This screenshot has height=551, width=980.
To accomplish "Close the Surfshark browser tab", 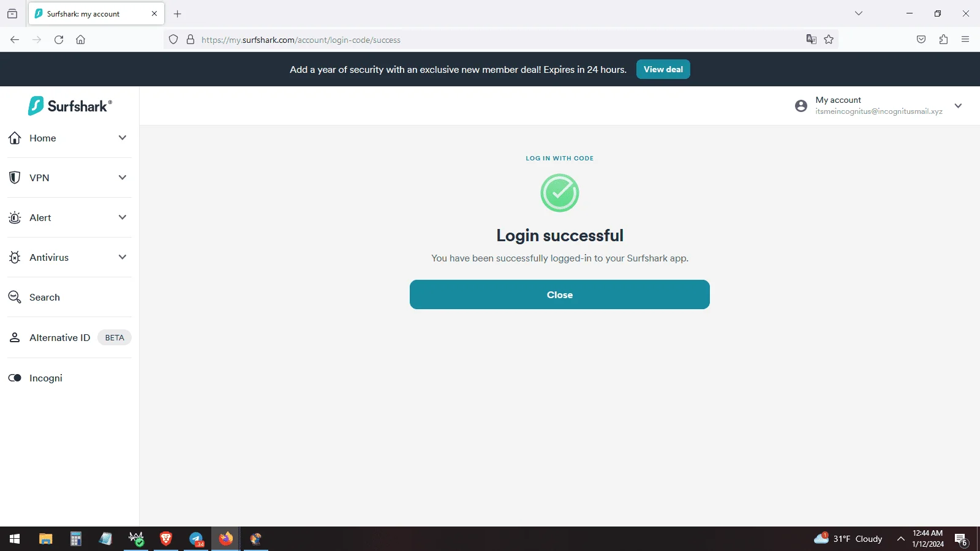I will coord(154,13).
